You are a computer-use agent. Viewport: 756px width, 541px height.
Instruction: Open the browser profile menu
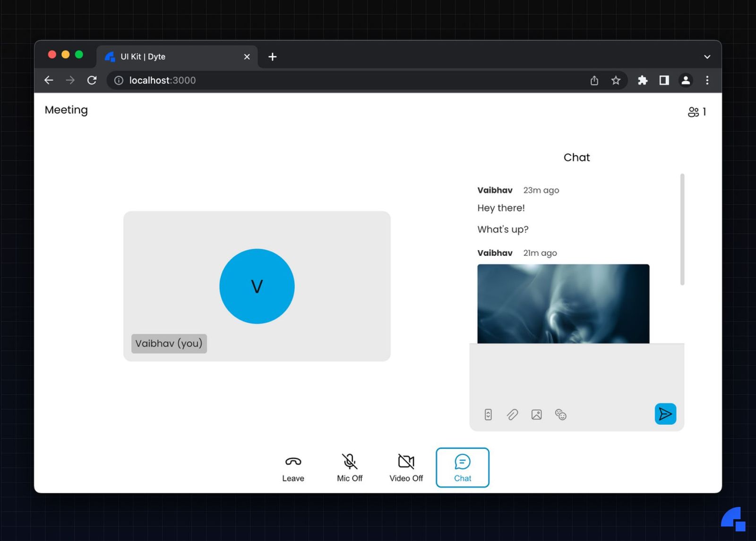tap(686, 80)
